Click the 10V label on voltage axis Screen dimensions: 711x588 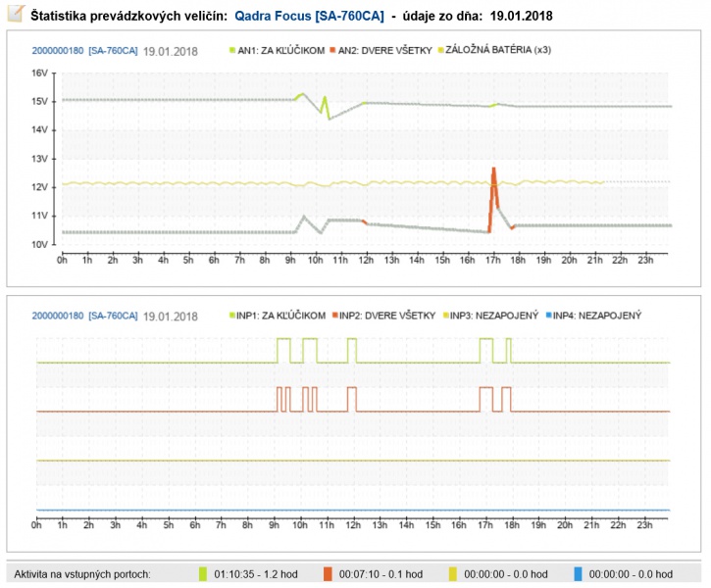point(39,244)
